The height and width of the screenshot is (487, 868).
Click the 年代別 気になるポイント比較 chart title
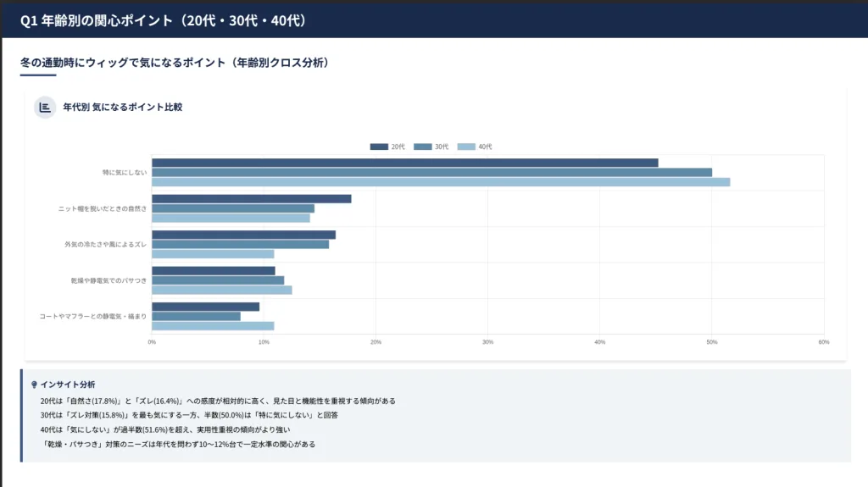click(x=123, y=108)
